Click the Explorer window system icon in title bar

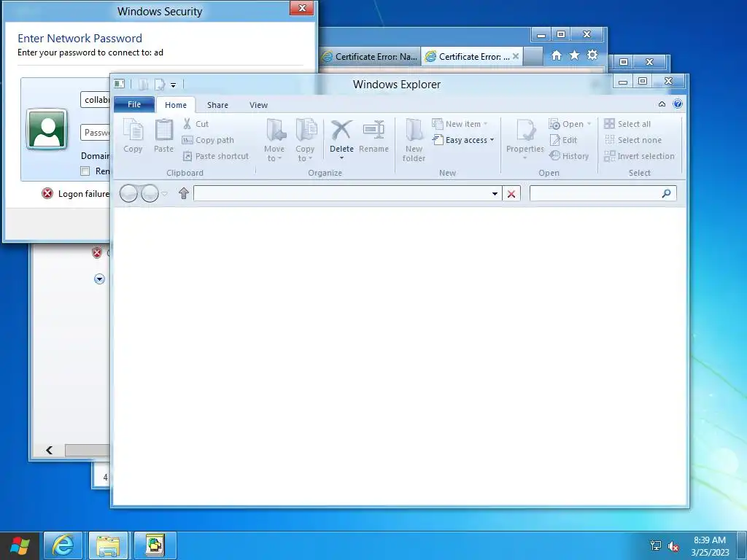click(119, 84)
